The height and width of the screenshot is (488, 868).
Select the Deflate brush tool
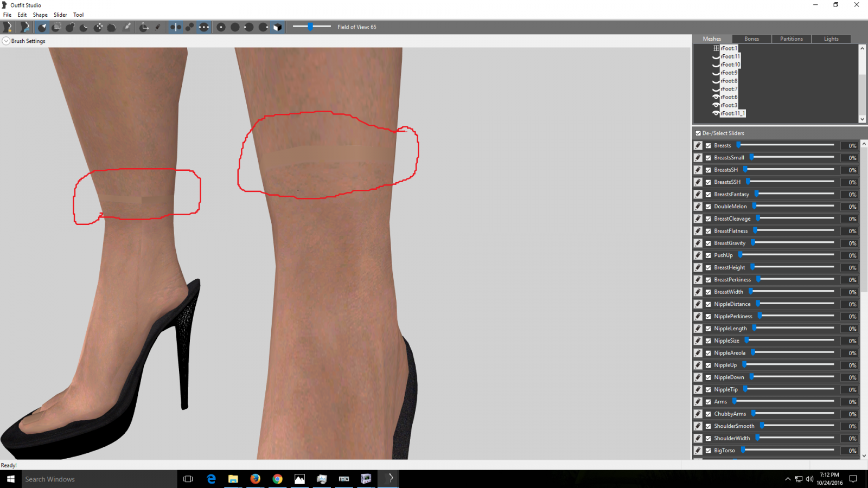point(84,27)
